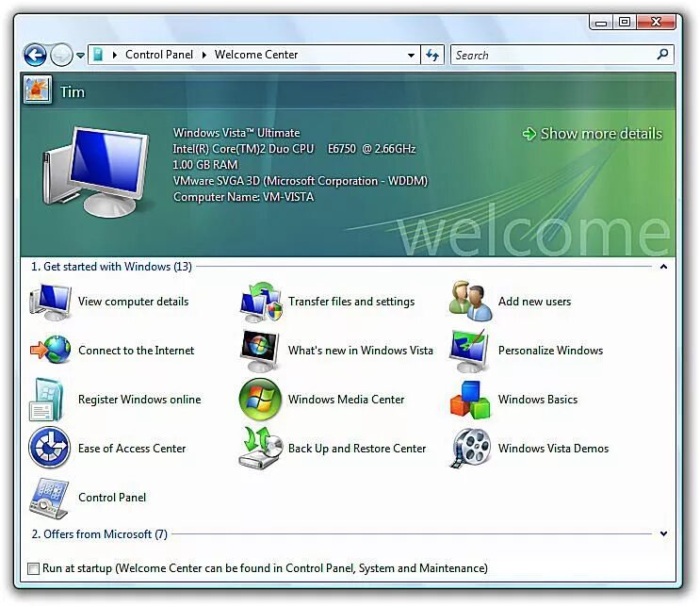
Task: Click the Tim user account picture
Action: tap(38, 90)
